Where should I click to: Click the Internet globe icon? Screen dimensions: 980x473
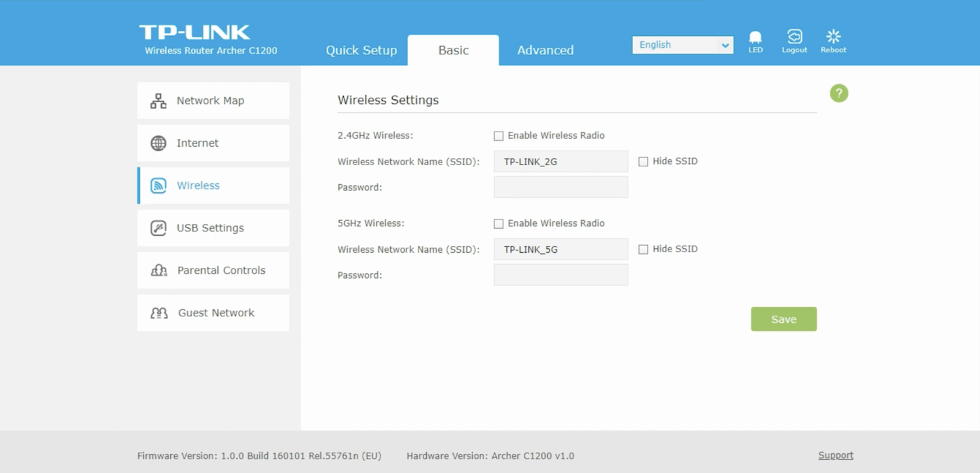pos(158,143)
